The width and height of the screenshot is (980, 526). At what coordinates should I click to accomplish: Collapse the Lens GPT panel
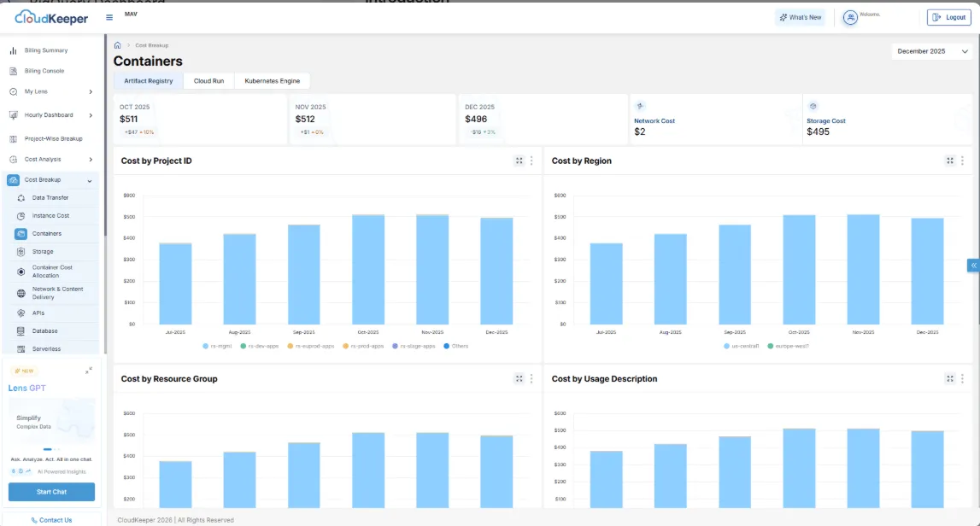pos(89,371)
